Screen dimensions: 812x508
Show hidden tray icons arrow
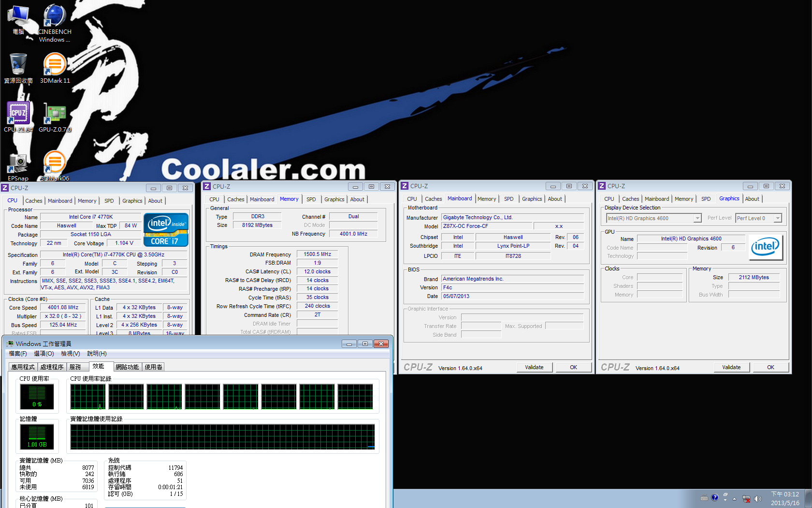735,499
